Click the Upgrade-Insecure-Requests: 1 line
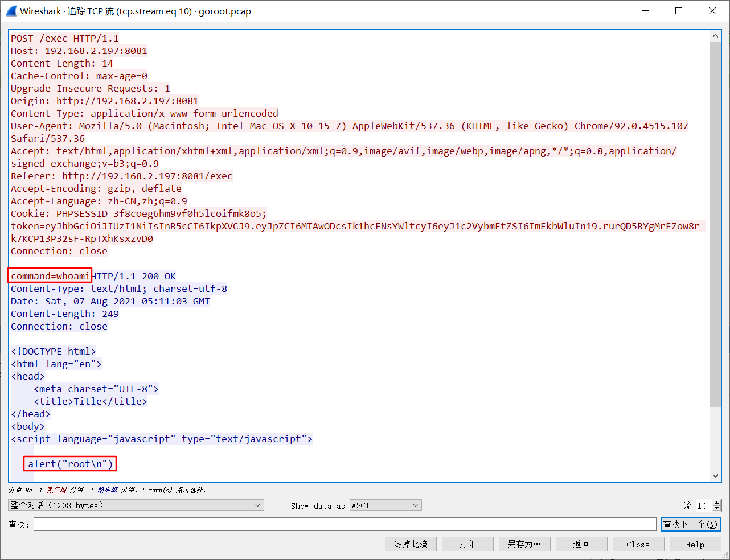 pyautogui.click(x=91, y=88)
